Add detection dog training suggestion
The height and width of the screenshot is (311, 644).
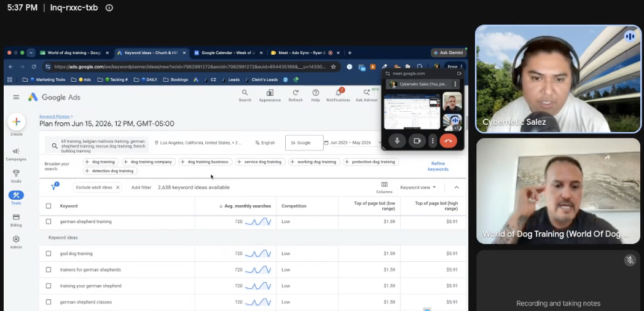coord(109,171)
